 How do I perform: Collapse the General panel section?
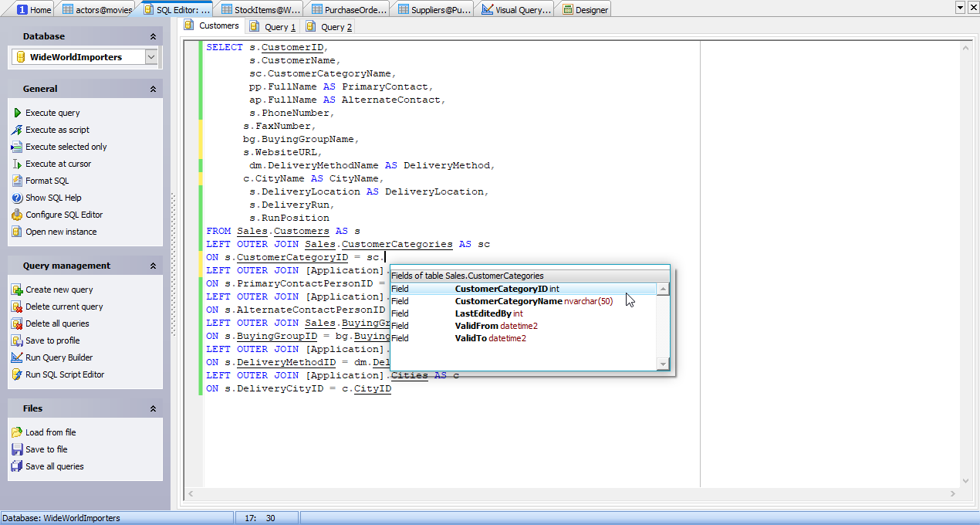click(x=153, y=90)
